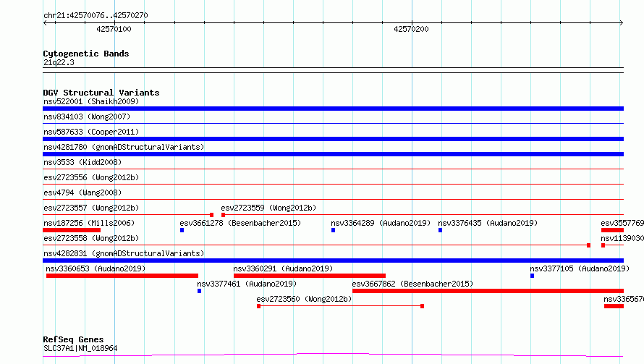Select the esv2723560 (Wong2012b) label

pos(305,299)
